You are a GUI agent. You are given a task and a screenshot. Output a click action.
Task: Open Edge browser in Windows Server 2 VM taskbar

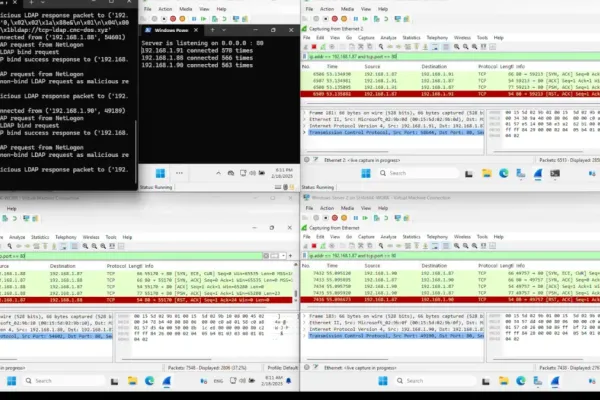[x=520, y=380]
